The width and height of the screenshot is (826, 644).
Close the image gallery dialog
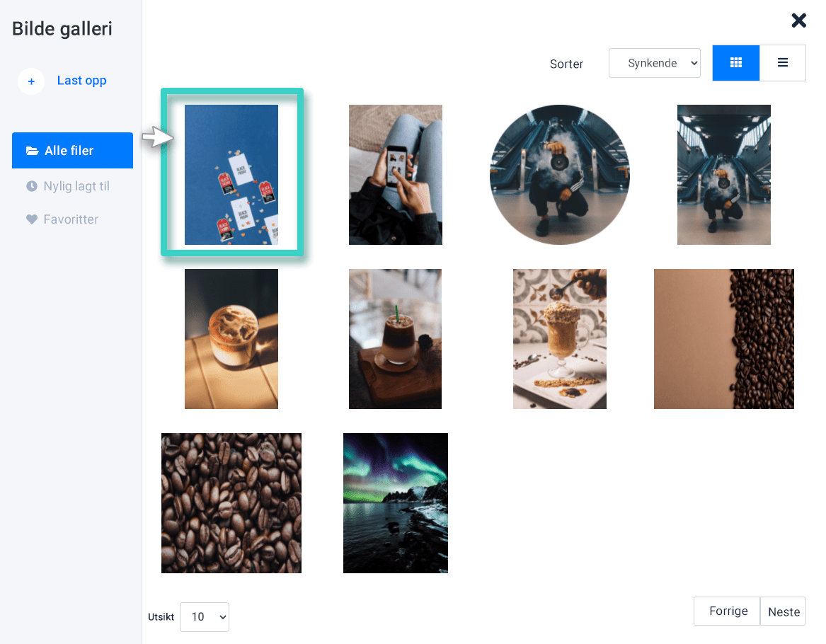coord(798,21)
